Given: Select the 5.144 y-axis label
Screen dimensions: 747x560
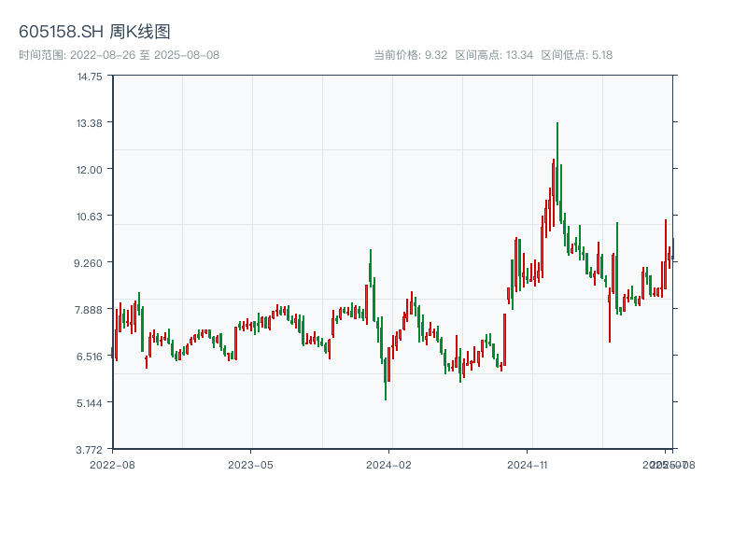Looking at the screenshot, I should (x=90, y=403).
